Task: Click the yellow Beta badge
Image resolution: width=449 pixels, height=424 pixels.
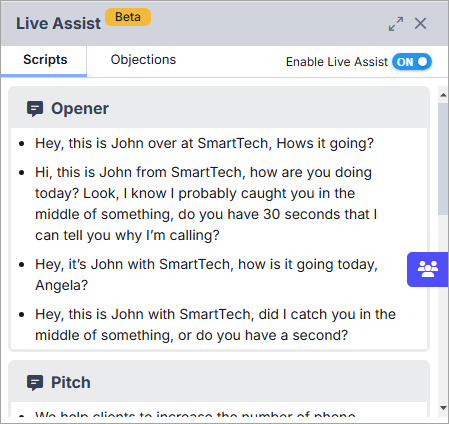Action: pyautogui.click(x=128, y=17)
